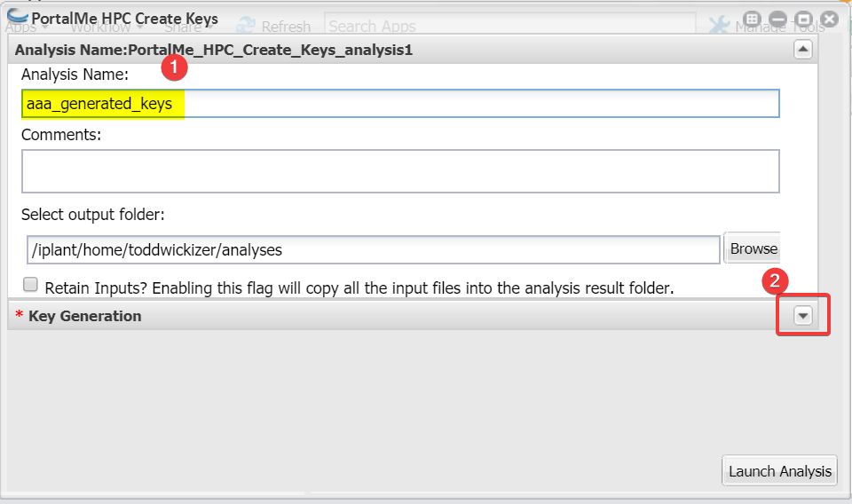
Task: Click the Manage Tools wrench icon
Action: pos(720,26)
